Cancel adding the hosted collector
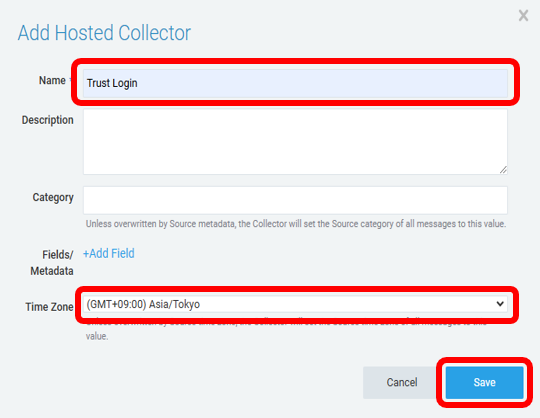This screenshot has height=418, width=540. click(x=402, y=382)
